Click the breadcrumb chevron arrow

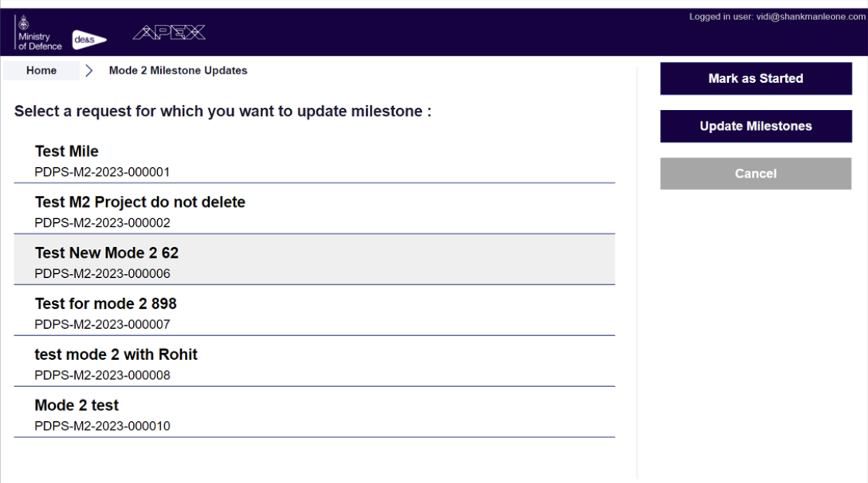[x=91, y=70]
